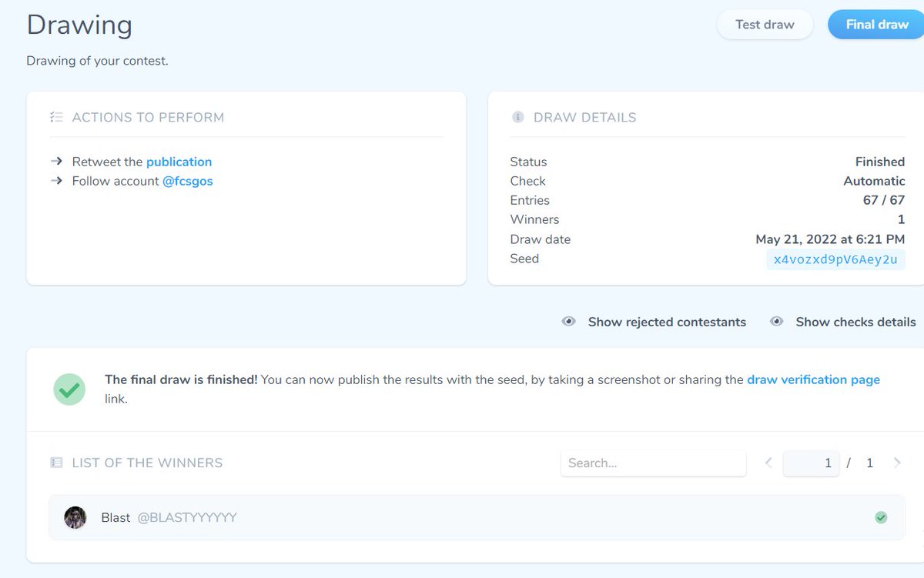Image resolution: width=924 pixels, height=578 pixels.
Task: Select the page number input box
Action: [x=812, y=463]
